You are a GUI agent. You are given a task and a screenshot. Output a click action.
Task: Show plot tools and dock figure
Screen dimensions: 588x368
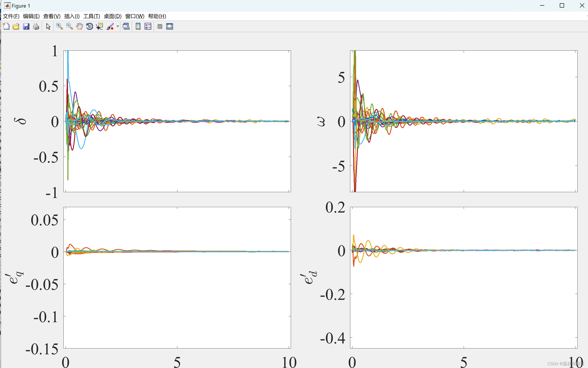tap(169, 26)
